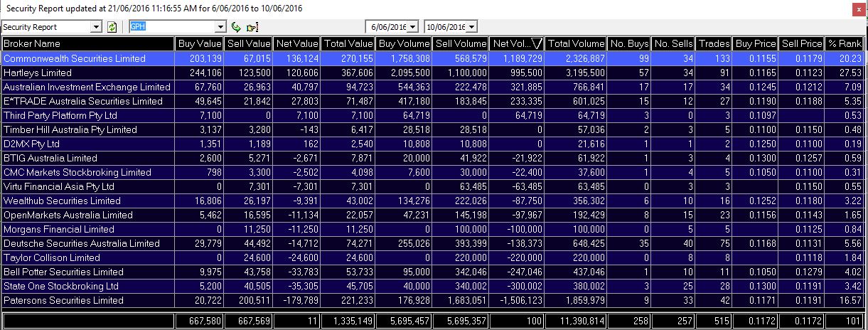This screenshot has width=868, height=330.
Task: Sort by the Sell Volume column header
Action: point(461,43)
